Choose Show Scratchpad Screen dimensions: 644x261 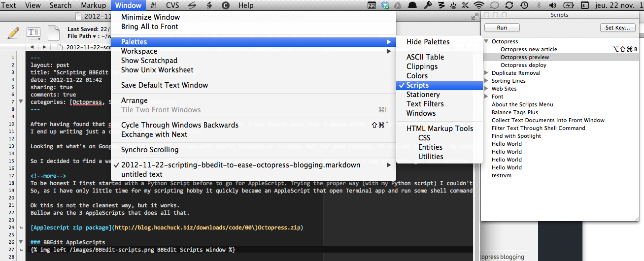(x=254, y=61)
